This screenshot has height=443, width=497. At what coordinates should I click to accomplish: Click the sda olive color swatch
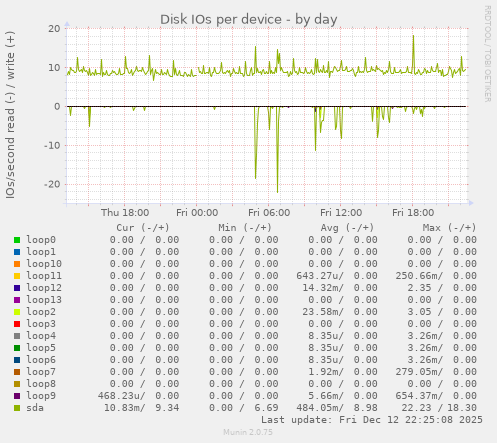17,408
